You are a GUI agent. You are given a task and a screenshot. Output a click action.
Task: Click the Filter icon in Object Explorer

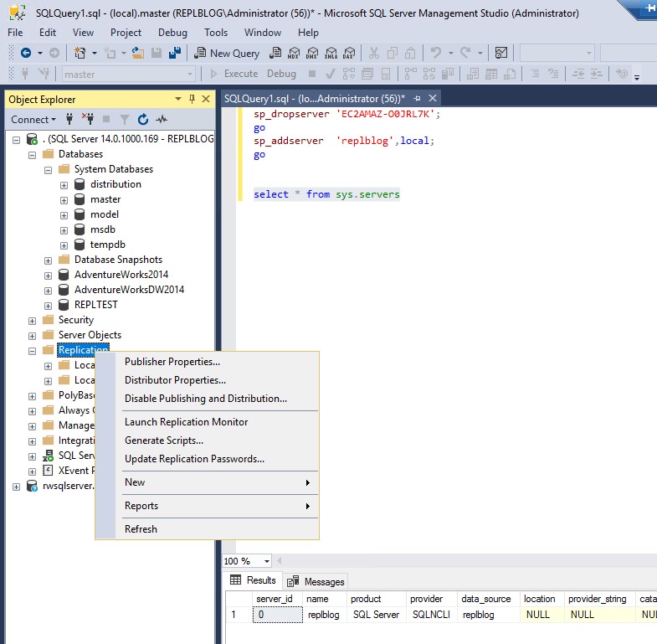click(x=125, y=120)
